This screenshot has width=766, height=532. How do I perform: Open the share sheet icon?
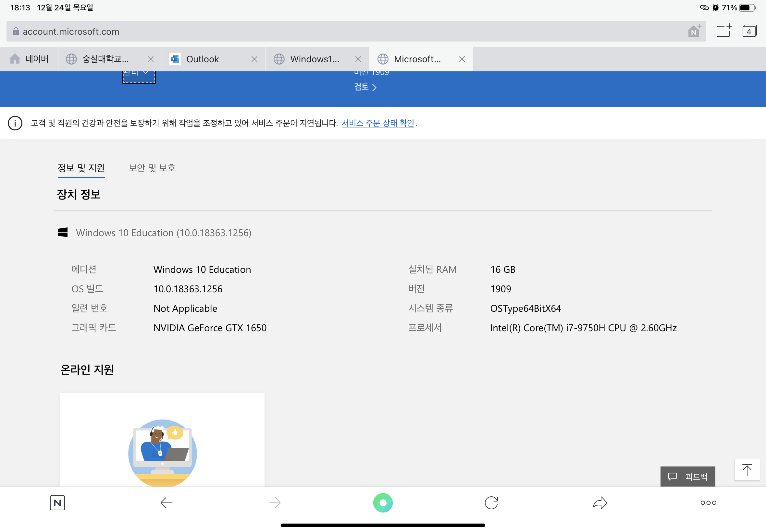pos(599,503)
